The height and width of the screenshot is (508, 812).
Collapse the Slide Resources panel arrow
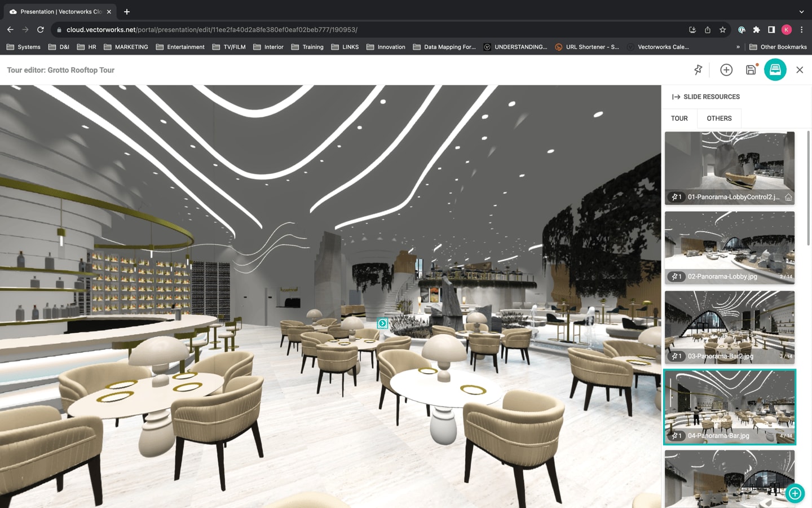coord(676,97)
